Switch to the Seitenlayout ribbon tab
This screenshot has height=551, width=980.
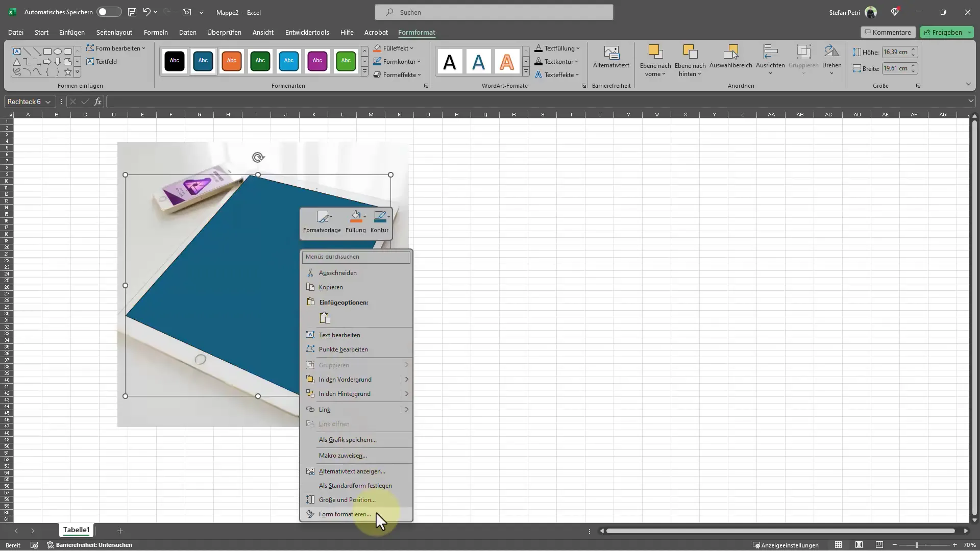[x=114, y=32]
